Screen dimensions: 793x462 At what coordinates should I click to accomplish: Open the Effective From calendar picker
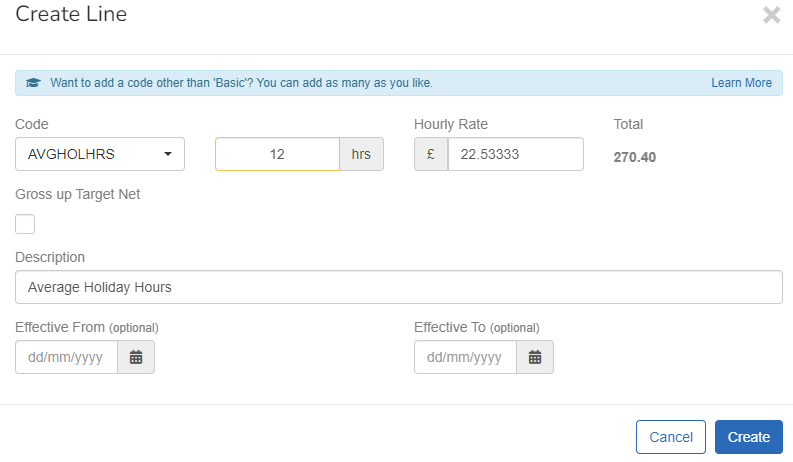(136, 357)
